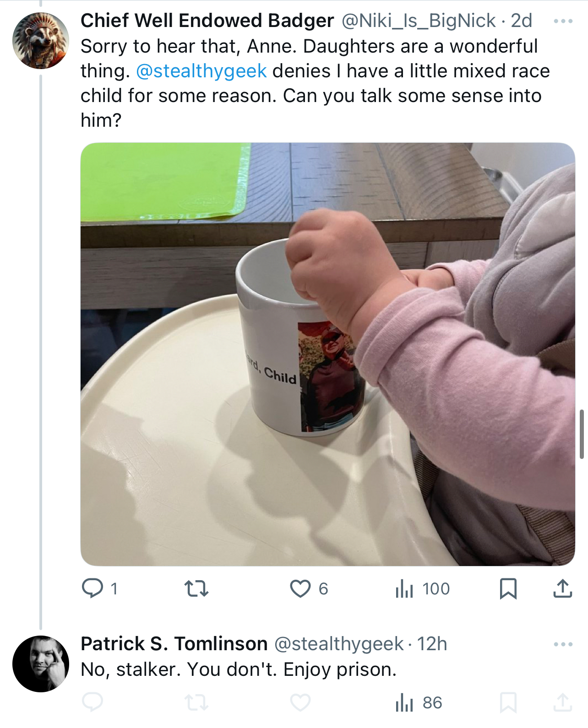
Task: Open more options for the first tweet
Action: coord(563,21)
